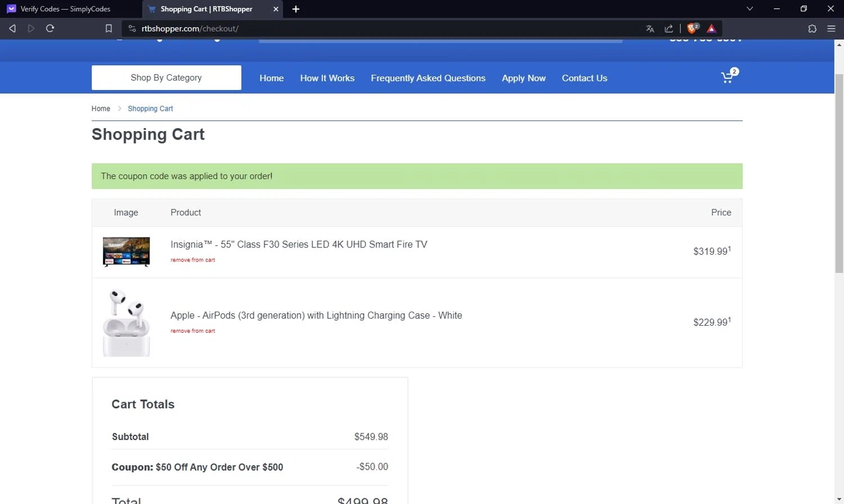Image resolution: width=844 pixels, height=504 pixels.
Task: Open the Insignia 55" Fire TV product link
Action: 299,244
